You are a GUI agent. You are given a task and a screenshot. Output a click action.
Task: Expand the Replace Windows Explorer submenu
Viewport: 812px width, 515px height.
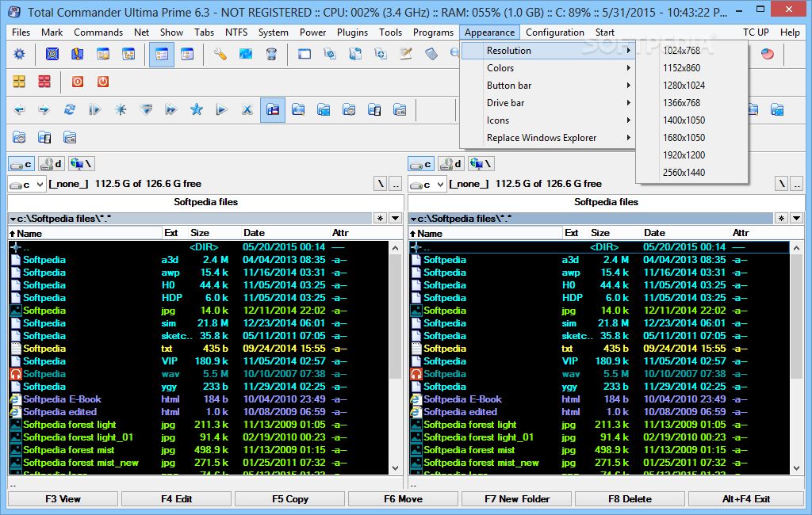547,138
